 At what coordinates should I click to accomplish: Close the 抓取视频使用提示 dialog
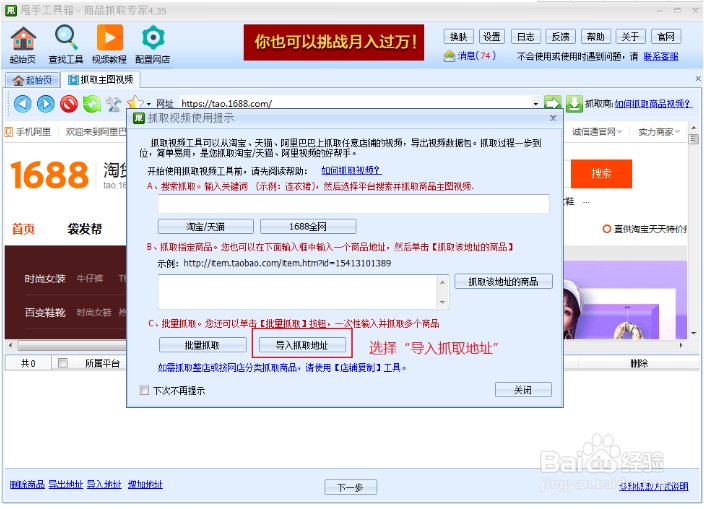pyautogui.click(x=553, y=118)
